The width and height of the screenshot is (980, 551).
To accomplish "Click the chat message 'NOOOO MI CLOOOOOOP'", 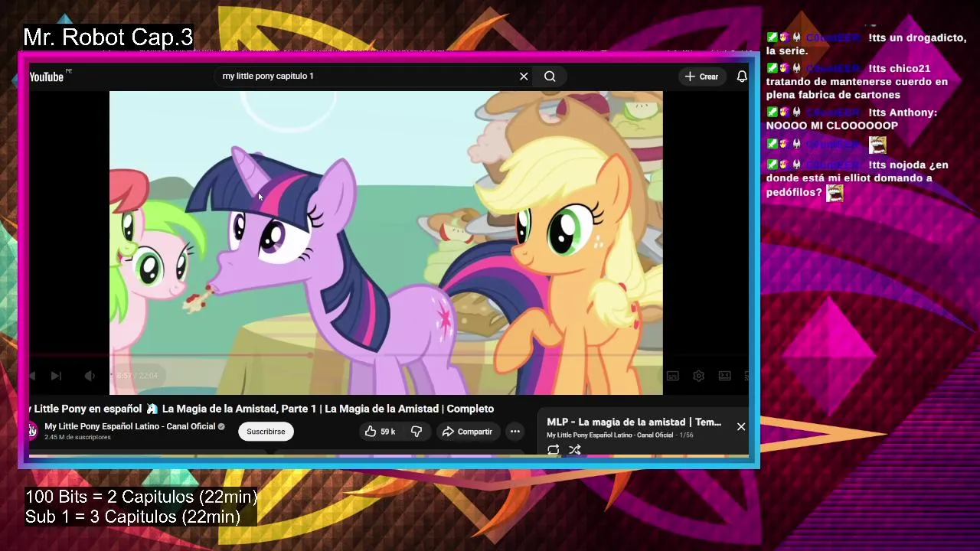I will (851, 119).
